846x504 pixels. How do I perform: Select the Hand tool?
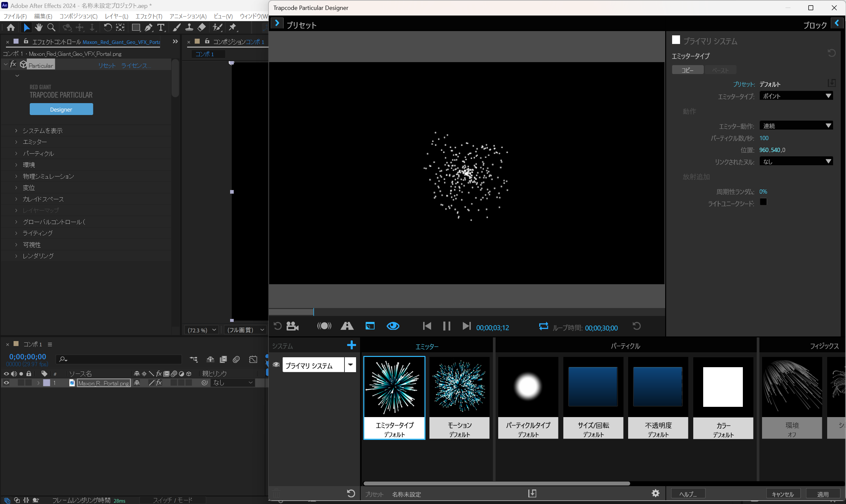tap(39, 27)
